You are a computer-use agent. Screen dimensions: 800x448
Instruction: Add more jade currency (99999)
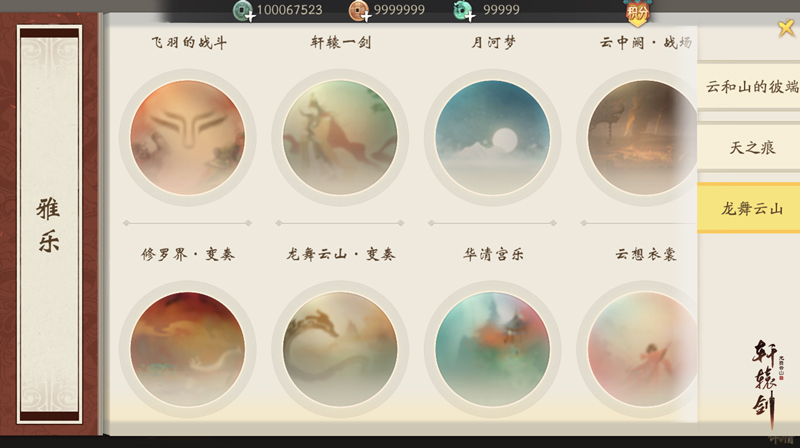pyautogui.click(x=464, y=11)
